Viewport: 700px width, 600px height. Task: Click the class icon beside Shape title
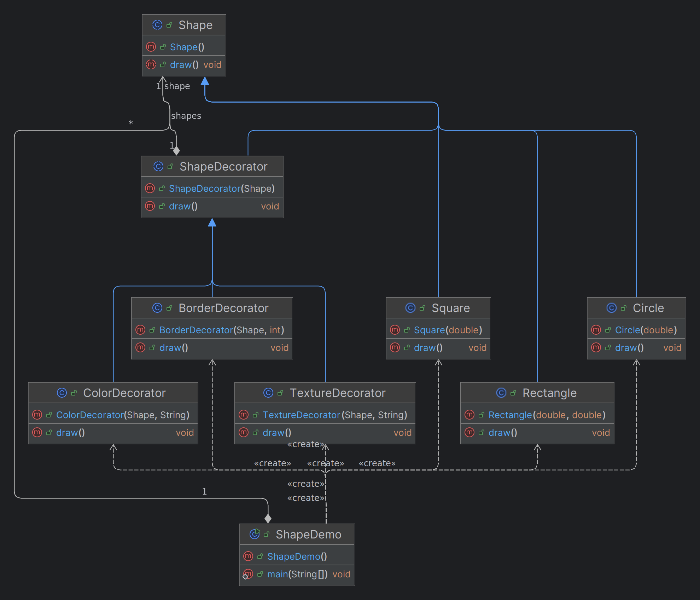[157, 25]
